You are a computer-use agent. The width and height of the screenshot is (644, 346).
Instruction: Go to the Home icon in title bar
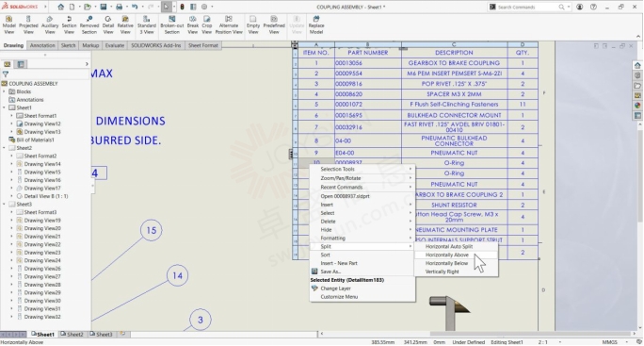pyautogui.click(x=61, y=7)
